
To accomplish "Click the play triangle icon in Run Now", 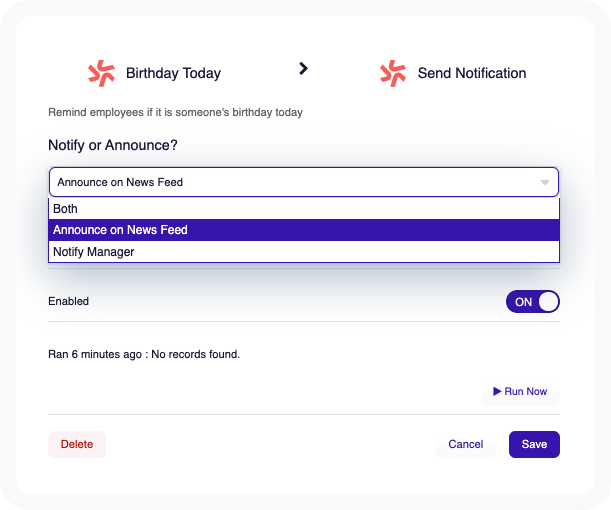I will tap(497, 391).
